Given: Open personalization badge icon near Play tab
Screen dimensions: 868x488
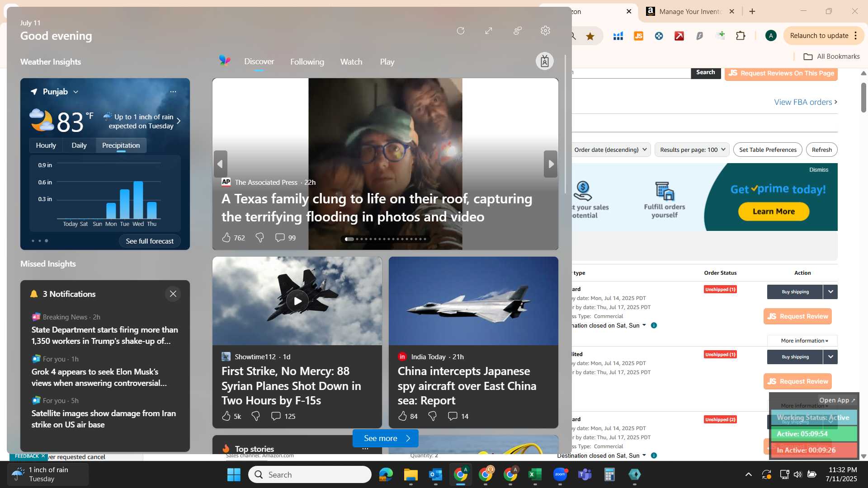Looking at the screenshot, I should pyautogui.click(x=545, y=61).
